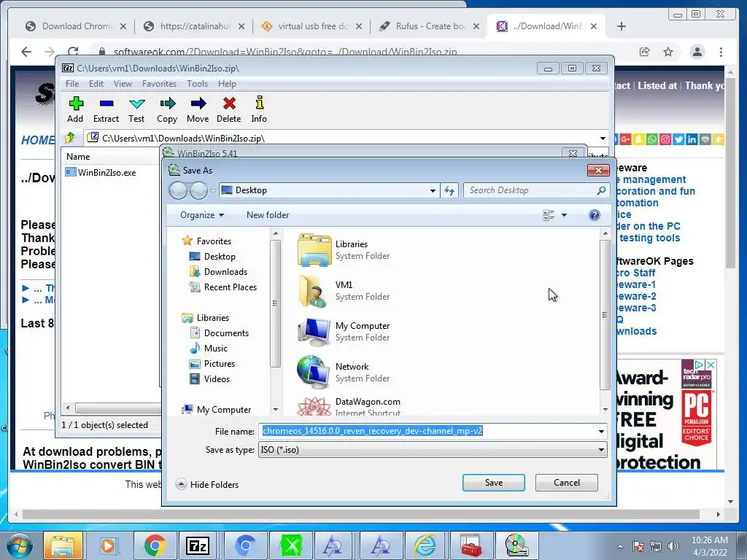Viewport: 747px width, 560px height.
Task: Open the 7-Zip Help menu
Action: [x=228, y=84]
